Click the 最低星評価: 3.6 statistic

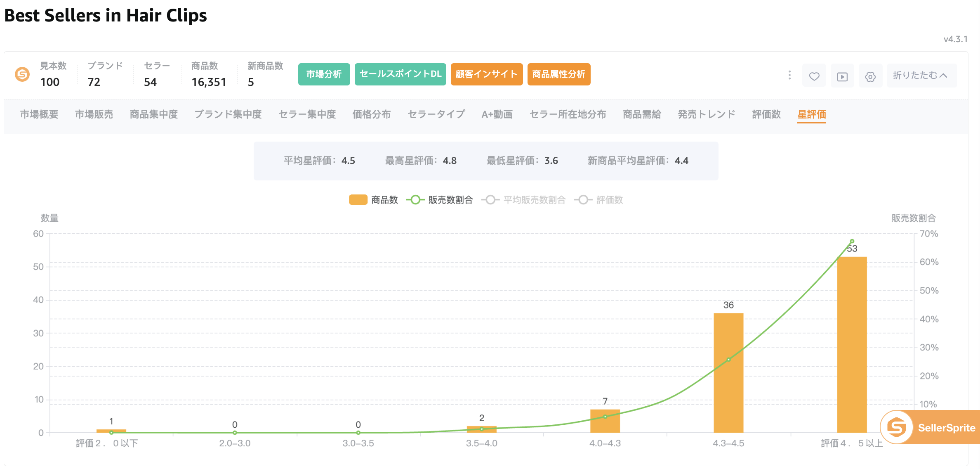click(x=522, y=161)
